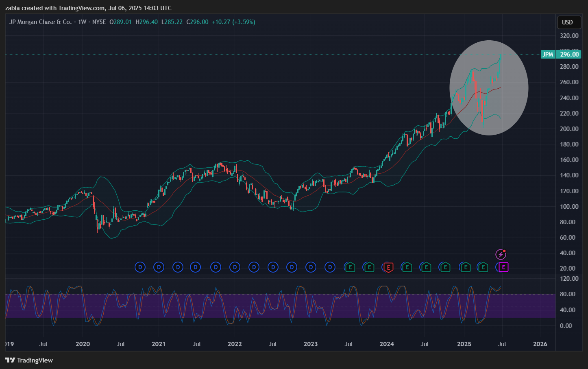
Task: Click the JPM symbol price tag
Action: (548, 55)
